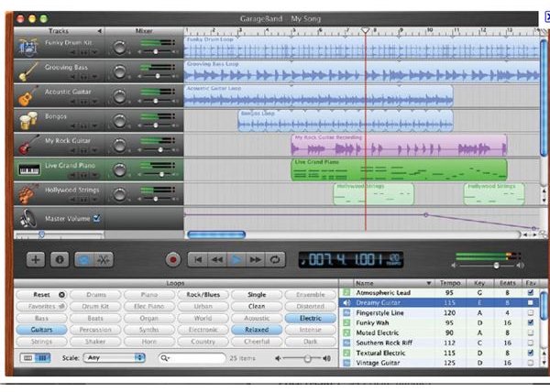Toggle the loop browser eye button
This screenshot has height=392, width=550.
84,259
